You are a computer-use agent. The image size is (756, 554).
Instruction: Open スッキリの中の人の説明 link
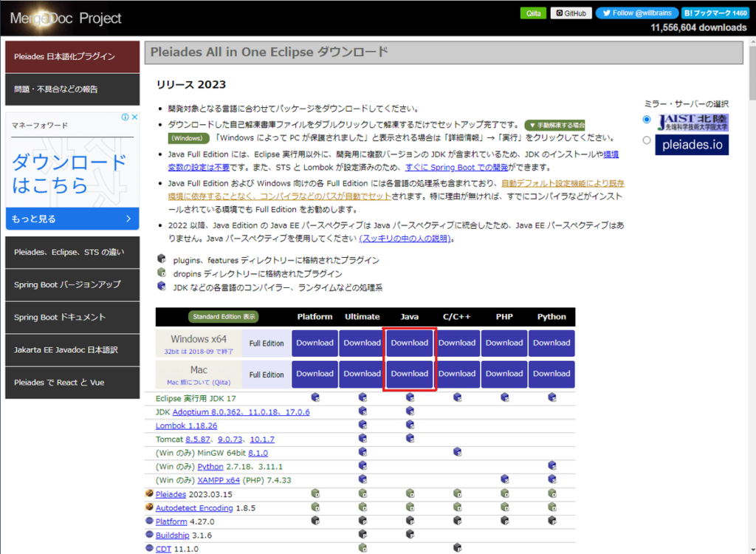pos(405,239)
